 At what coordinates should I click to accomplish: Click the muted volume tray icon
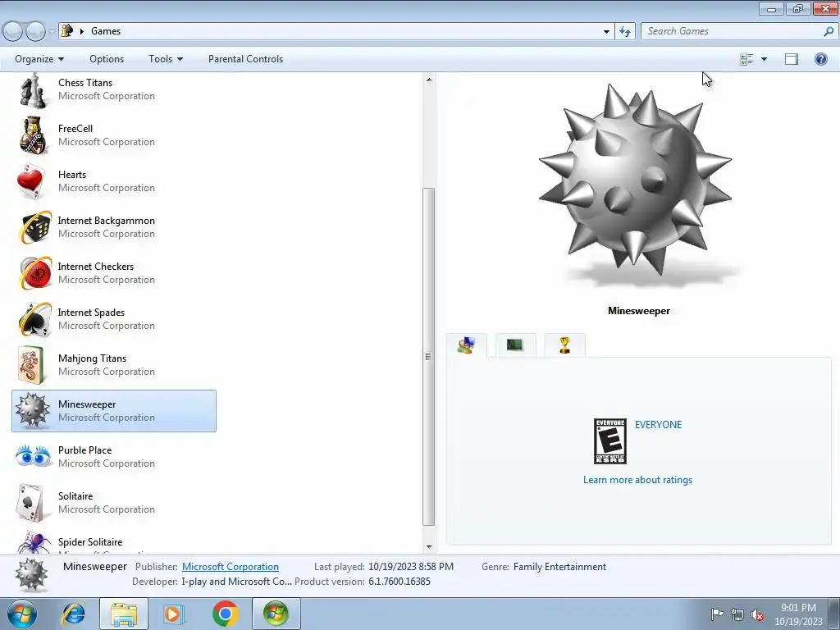coord(757,615)
